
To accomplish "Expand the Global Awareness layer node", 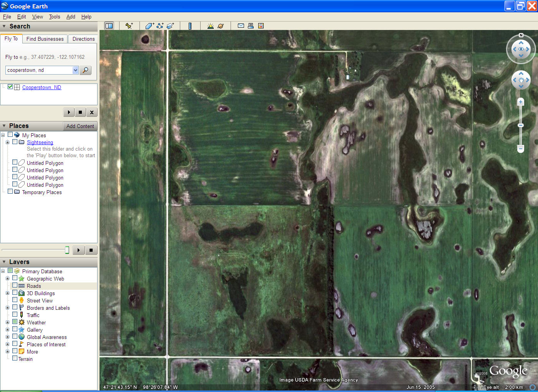I will 7,337.
